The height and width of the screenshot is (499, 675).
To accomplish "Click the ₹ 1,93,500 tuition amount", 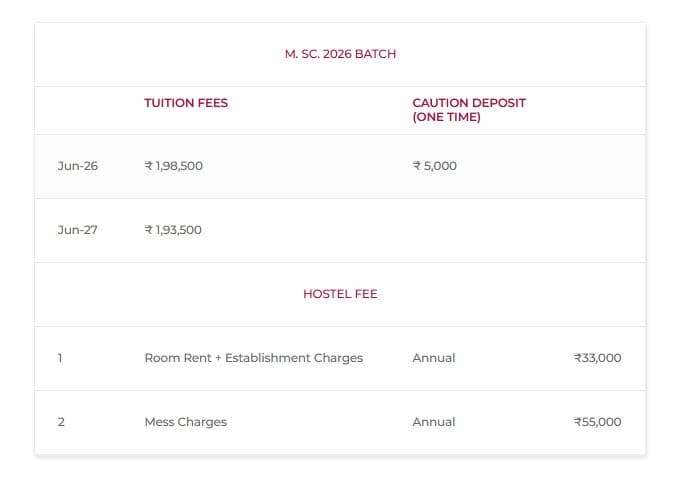I will tap(174, 230).
